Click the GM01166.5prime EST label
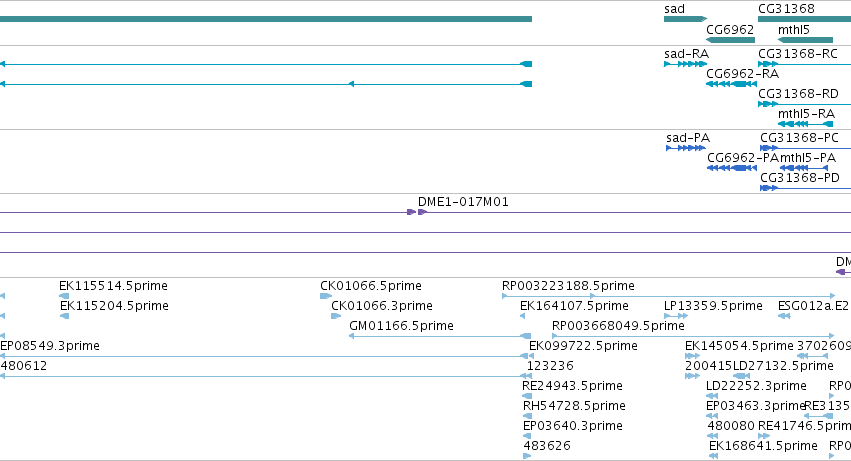The image size is (851, 461). click(401, 326)
